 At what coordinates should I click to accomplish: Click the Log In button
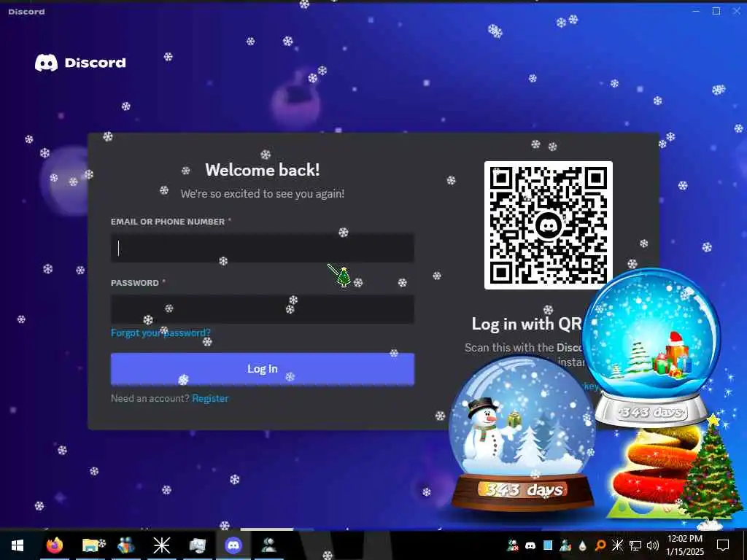[263, 368]
